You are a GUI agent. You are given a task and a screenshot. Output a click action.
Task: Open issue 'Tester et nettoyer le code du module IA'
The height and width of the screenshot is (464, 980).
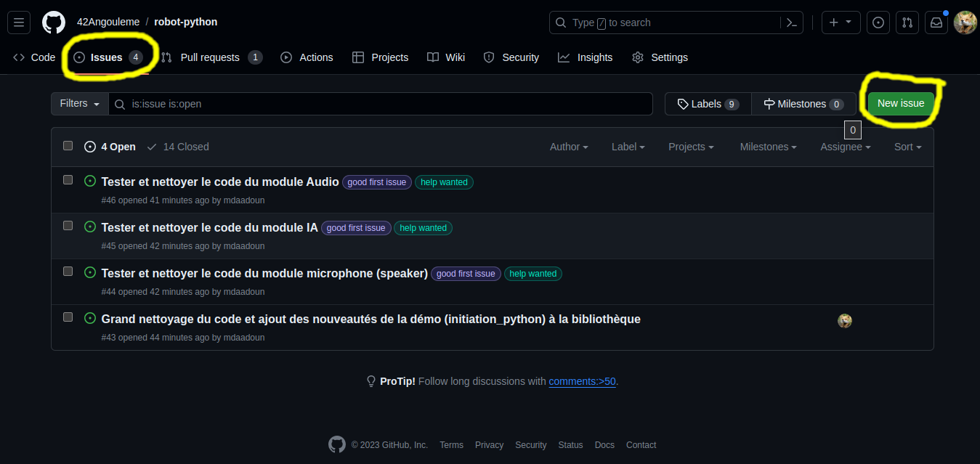click(x=210, y=227)
